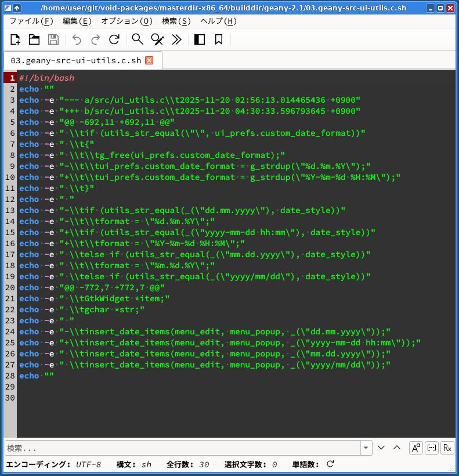The height and width of the screenshot is (476, 459).
Task: Close the 03.geany-src-ui-utils.c.sh tab
Action: (149, 60)
